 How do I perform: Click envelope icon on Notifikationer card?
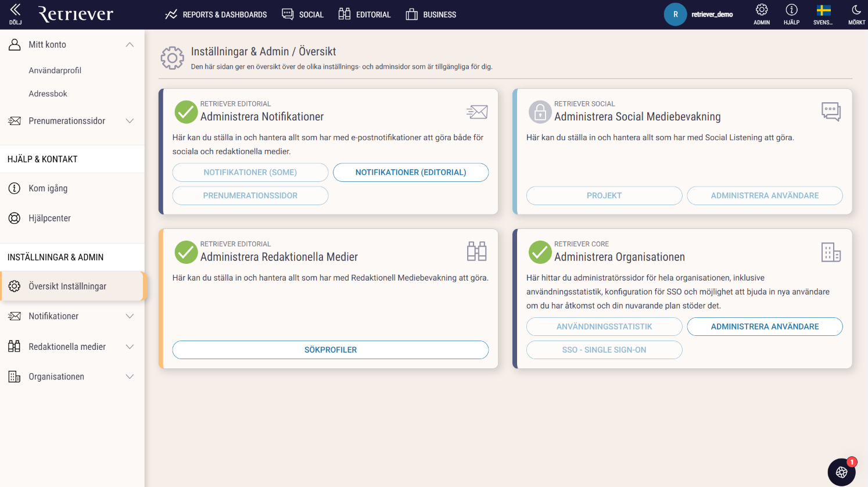(477, 112)
